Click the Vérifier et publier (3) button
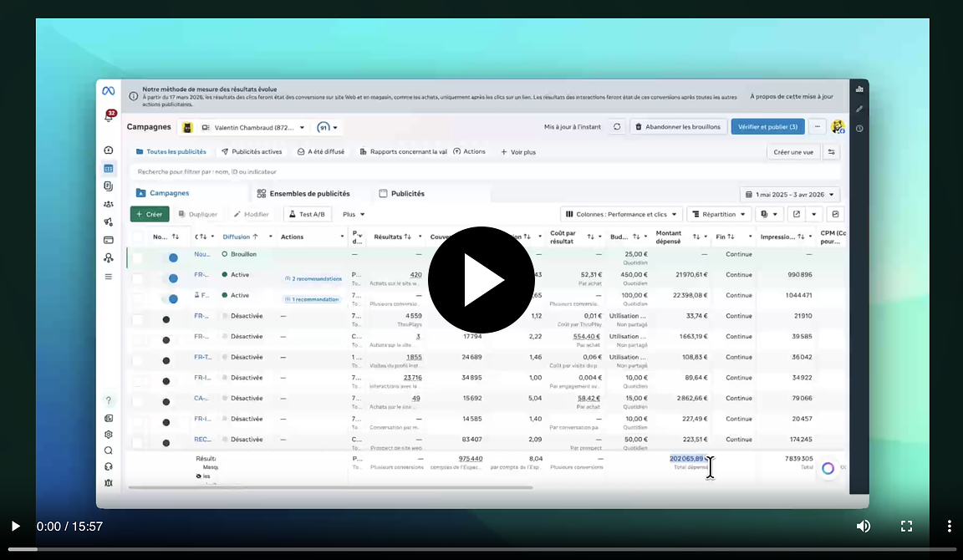 pyautogui.click(x=767, y=127)
